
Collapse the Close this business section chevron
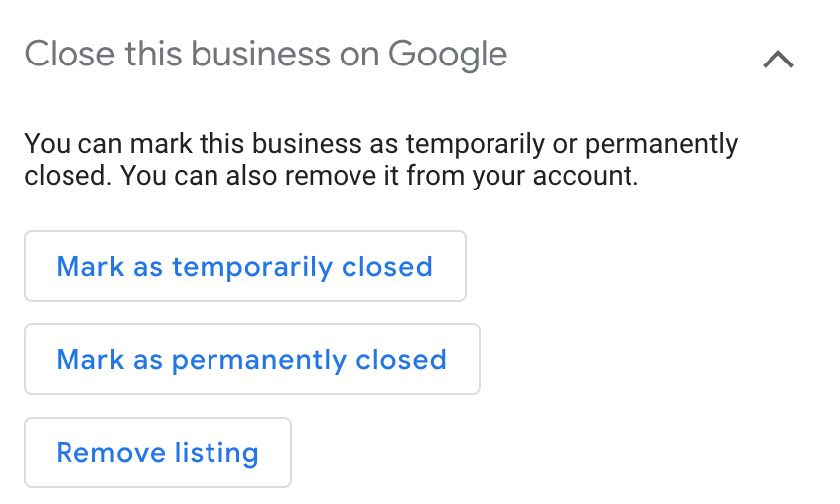pos(778,60)
